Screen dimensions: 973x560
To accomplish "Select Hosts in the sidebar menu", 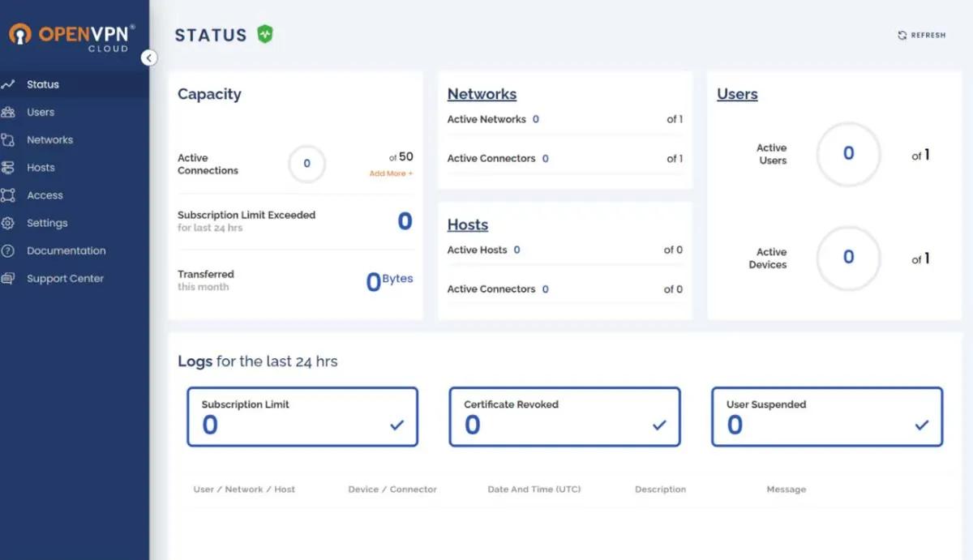I will click(75, 168).
